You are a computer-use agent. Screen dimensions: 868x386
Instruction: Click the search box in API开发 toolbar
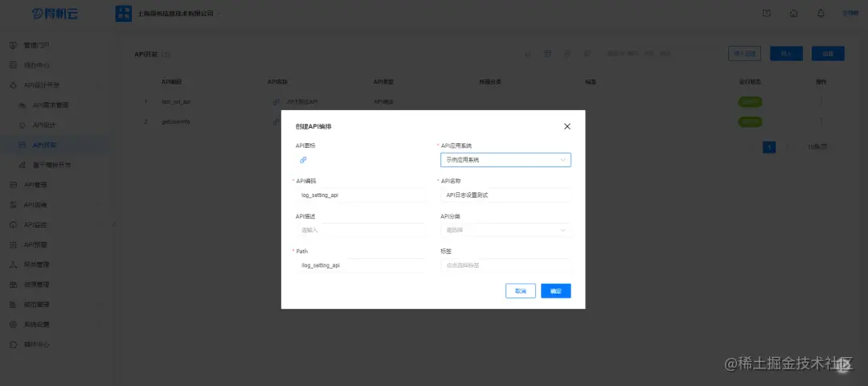click(659, 54)
